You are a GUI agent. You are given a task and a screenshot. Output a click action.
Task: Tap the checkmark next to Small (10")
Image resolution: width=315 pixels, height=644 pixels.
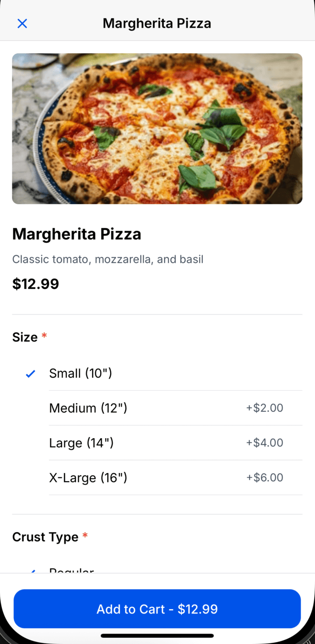point(30,374)
